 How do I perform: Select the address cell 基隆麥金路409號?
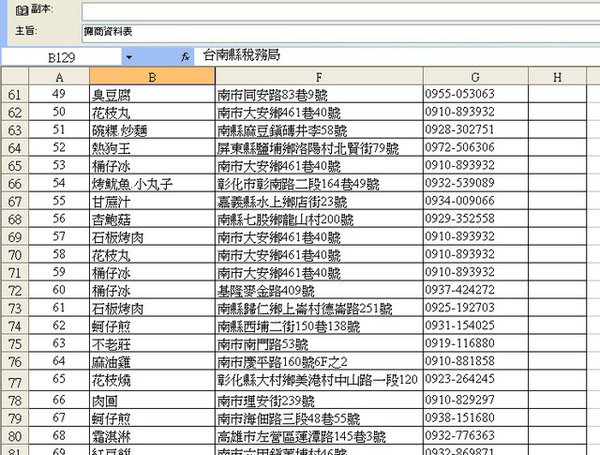319,290
